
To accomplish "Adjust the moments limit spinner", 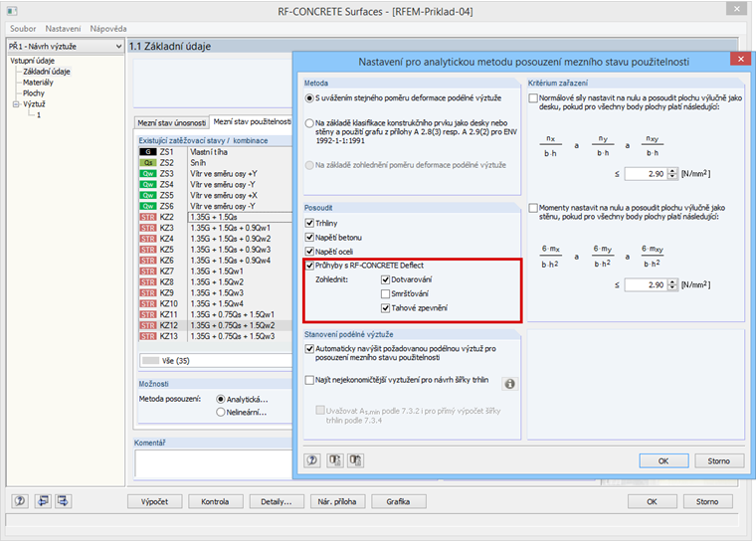I will click(672, 284).
